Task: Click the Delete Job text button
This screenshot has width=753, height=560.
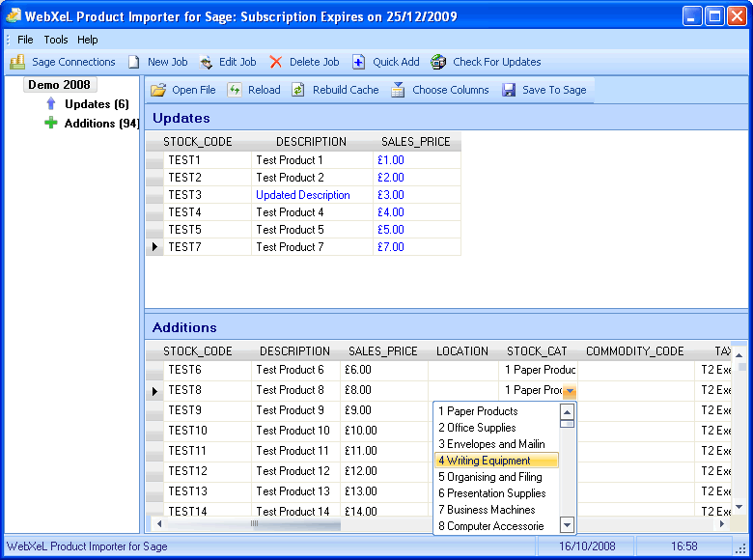Action: (314, 62)
